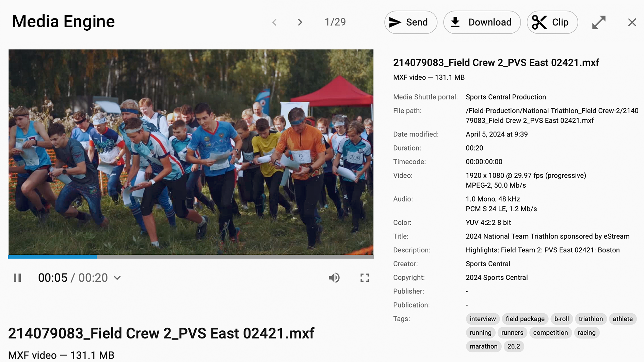Close the media preview
644x362 pixels.
632,22
